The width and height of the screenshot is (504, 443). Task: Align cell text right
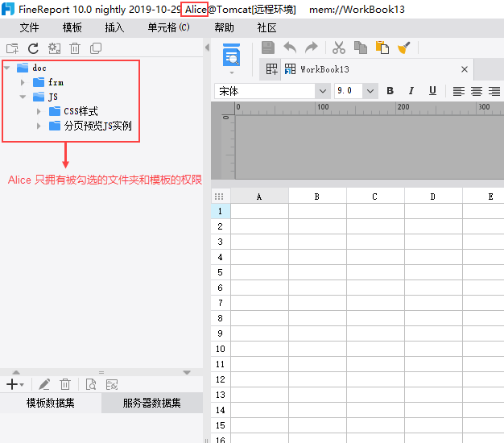[x=494, y=91]
